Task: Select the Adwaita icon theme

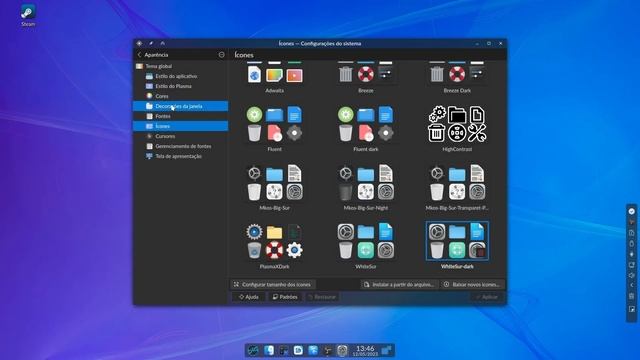Action: [274, 78]
